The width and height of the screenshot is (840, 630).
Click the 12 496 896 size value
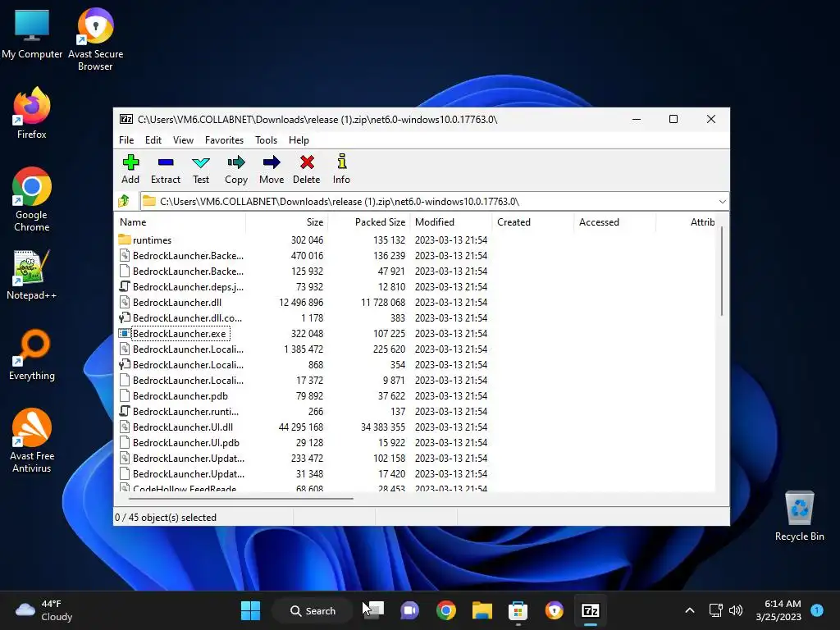tap(301, 302)
